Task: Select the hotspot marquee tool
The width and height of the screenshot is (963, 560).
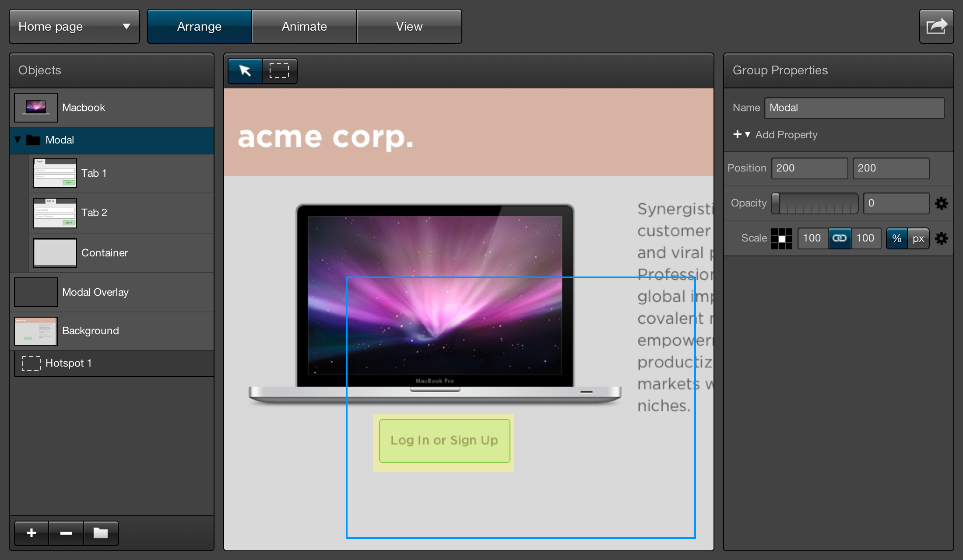Action: coord(279,70)
